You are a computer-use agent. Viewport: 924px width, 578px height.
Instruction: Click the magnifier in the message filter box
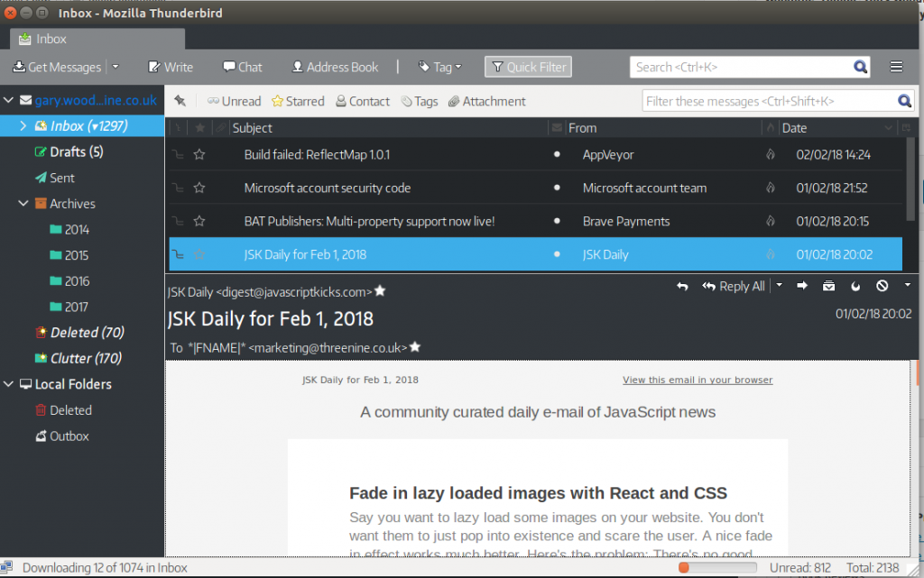coord(904,101)
